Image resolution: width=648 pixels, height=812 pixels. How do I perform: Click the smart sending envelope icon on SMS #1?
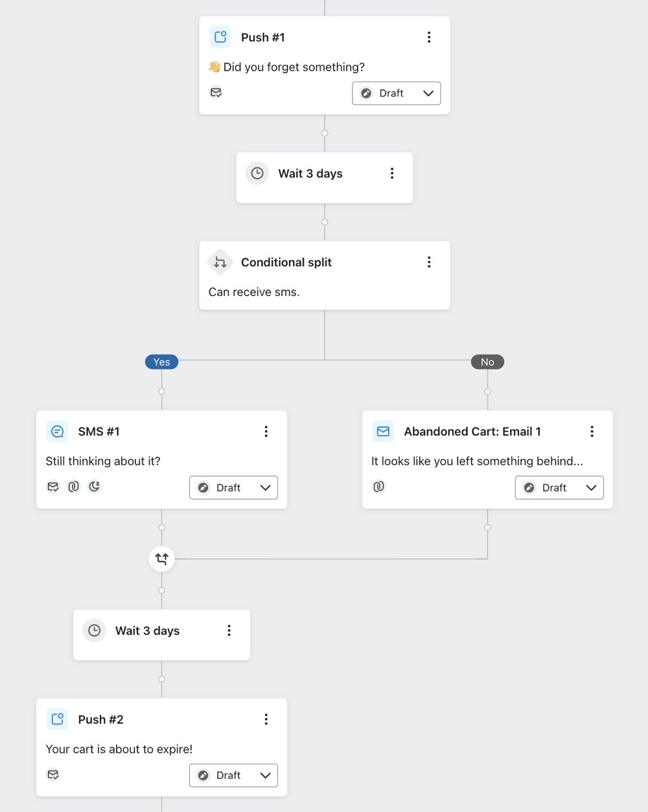coord(52,486)
